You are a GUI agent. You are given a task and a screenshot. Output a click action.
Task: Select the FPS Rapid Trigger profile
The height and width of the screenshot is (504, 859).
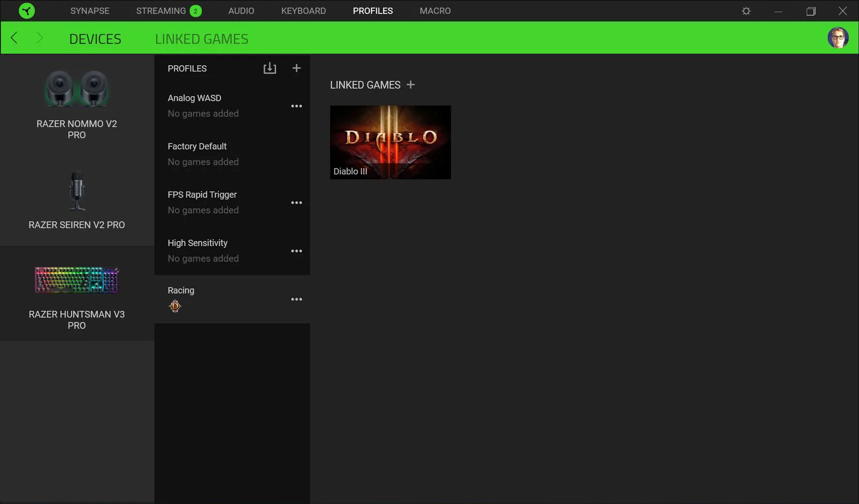(x=232, y=202)
